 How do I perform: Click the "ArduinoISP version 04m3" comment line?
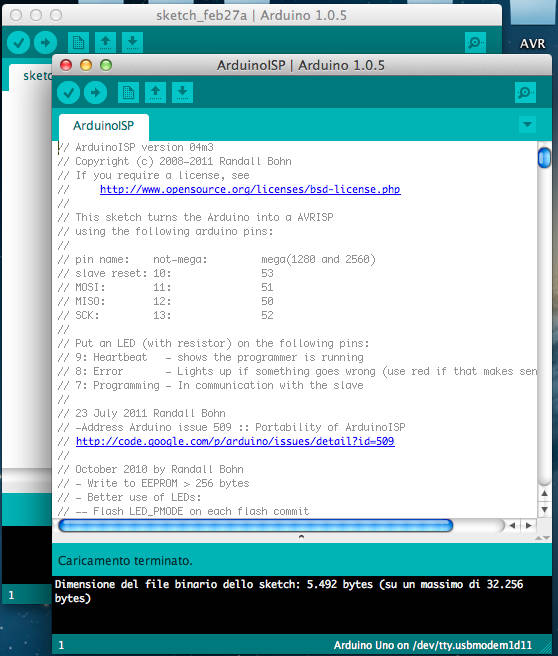pos(136,147)
